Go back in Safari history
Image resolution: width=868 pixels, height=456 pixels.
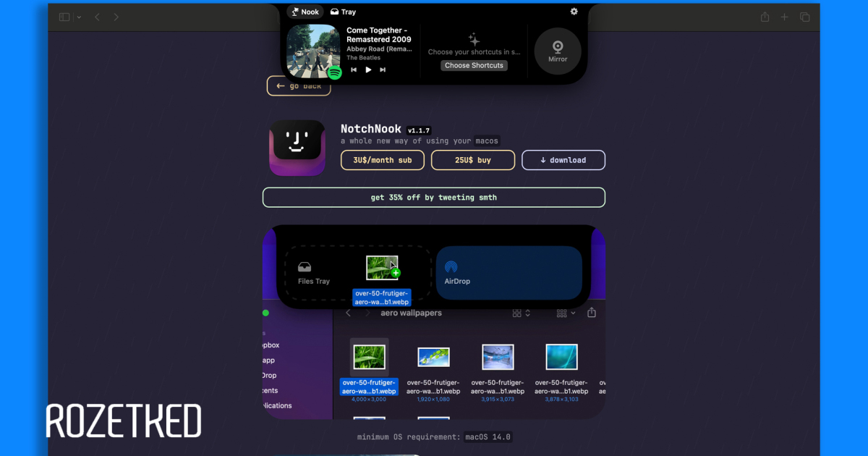pyautogui.click(x=98, y=17)
